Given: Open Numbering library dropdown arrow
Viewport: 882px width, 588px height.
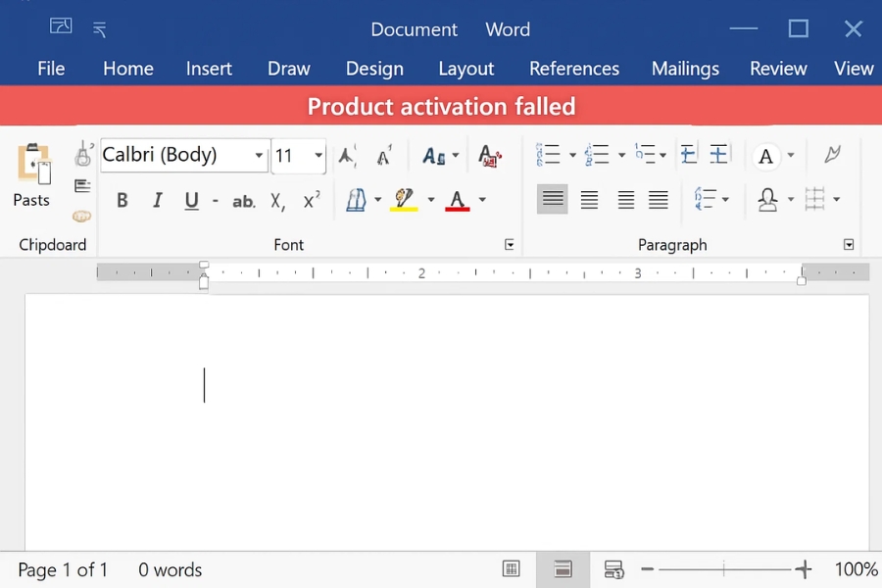Looking at the screenshot, I should [621, 155].
